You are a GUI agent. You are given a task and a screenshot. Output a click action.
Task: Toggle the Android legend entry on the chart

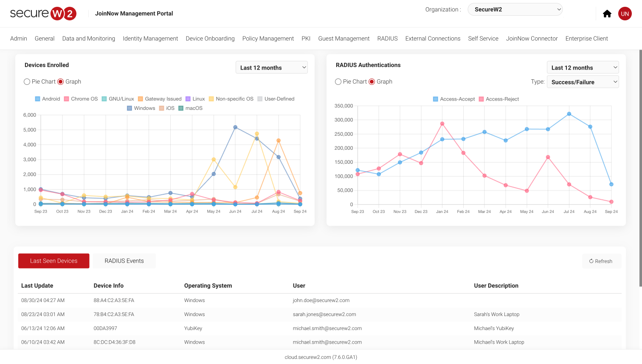[48, 98]
